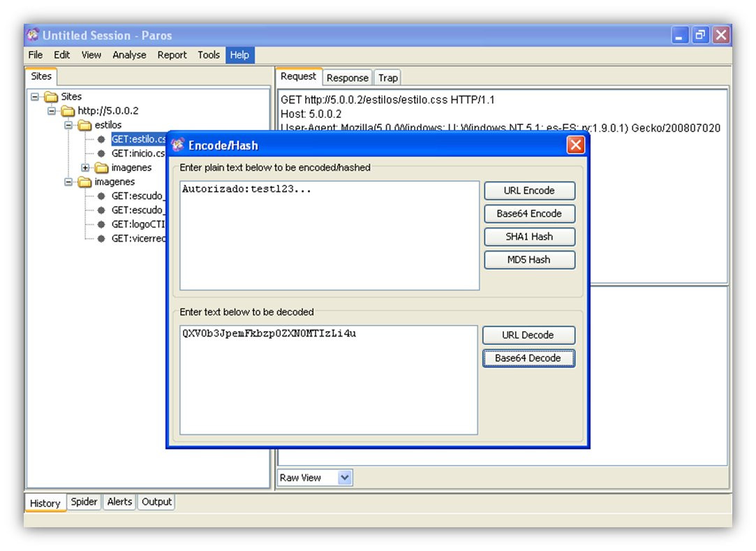Click the estilos folder icon

click(85, 126)
